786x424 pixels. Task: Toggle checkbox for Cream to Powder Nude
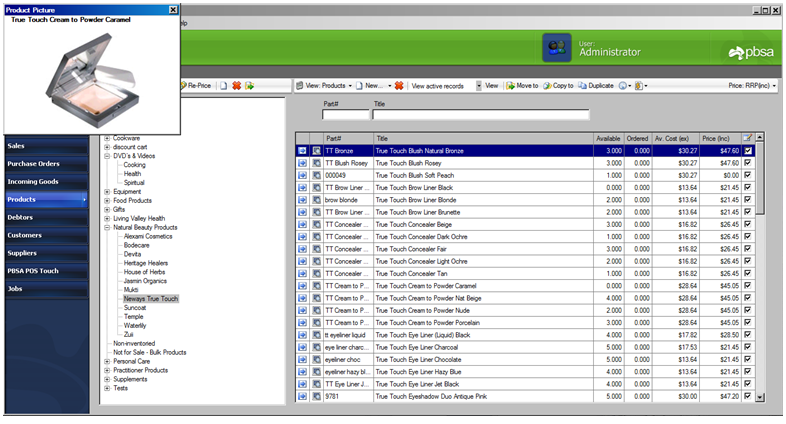747,310
